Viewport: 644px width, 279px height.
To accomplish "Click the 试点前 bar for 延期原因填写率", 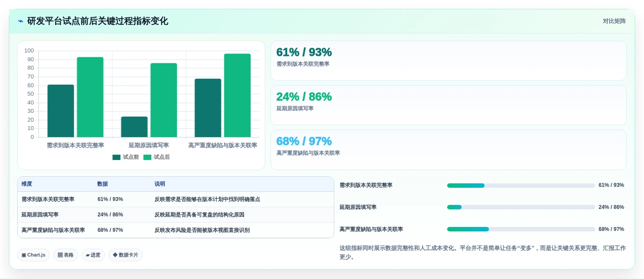I will point(134,127).
